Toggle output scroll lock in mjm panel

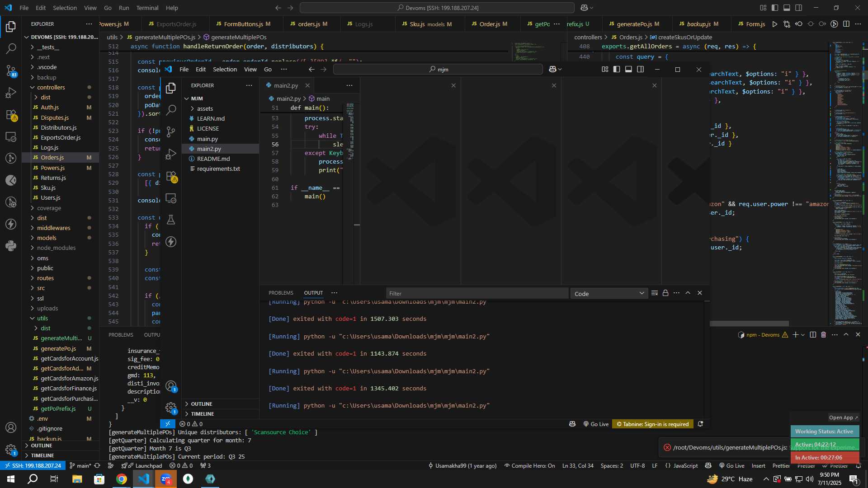click(x=665, y=293)
